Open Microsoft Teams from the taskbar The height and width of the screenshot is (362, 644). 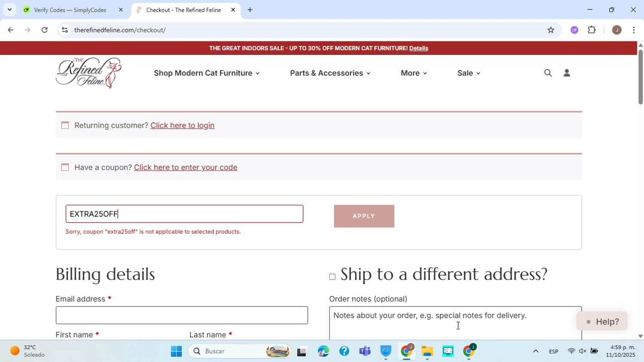click(x=365, y=352)
